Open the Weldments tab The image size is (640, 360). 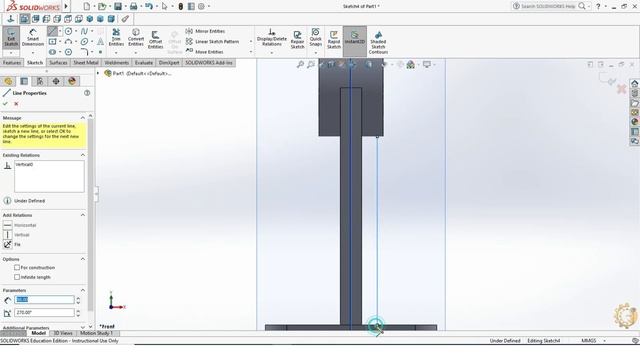116,62
